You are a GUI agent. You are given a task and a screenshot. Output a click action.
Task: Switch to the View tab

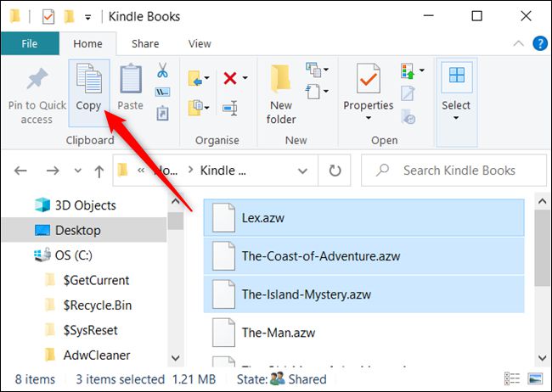[200, 43]
